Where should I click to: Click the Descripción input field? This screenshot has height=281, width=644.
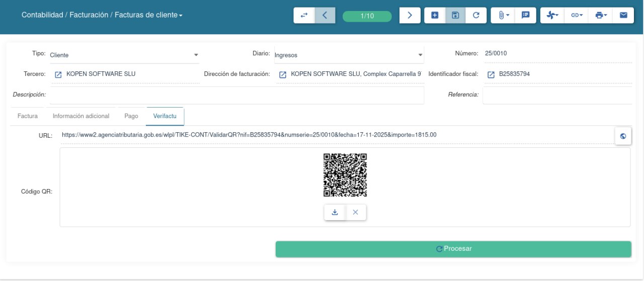click(x=236, y=95)
